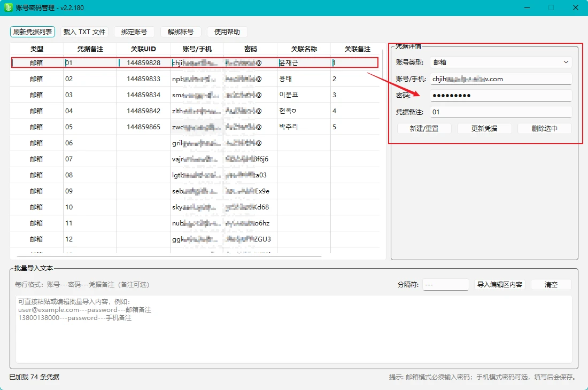This screenshot has width=588, height=390.
Task: Click the 凭据备注 input showing 01
Action: coord(501,112)
